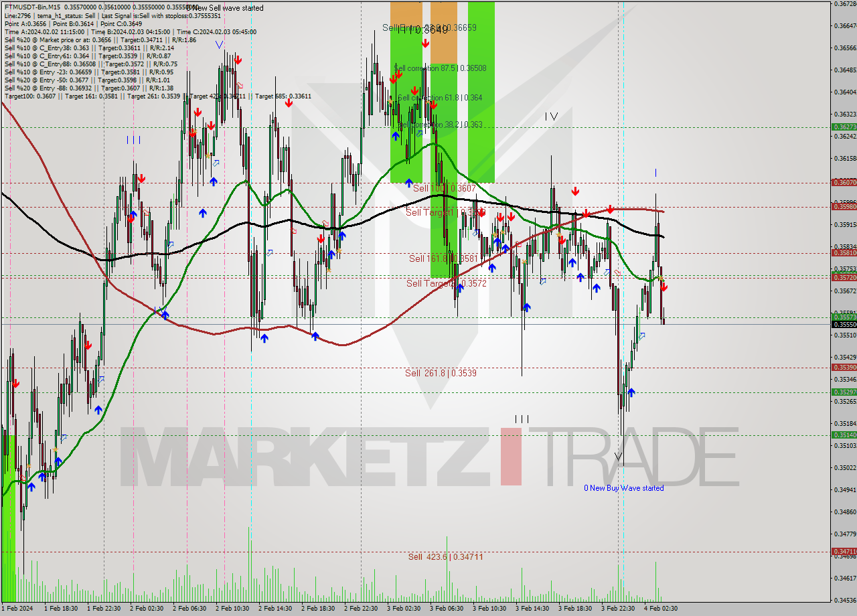Click the black 'I V' wave label
857x616 pixels.
click(x=550, y=117)
